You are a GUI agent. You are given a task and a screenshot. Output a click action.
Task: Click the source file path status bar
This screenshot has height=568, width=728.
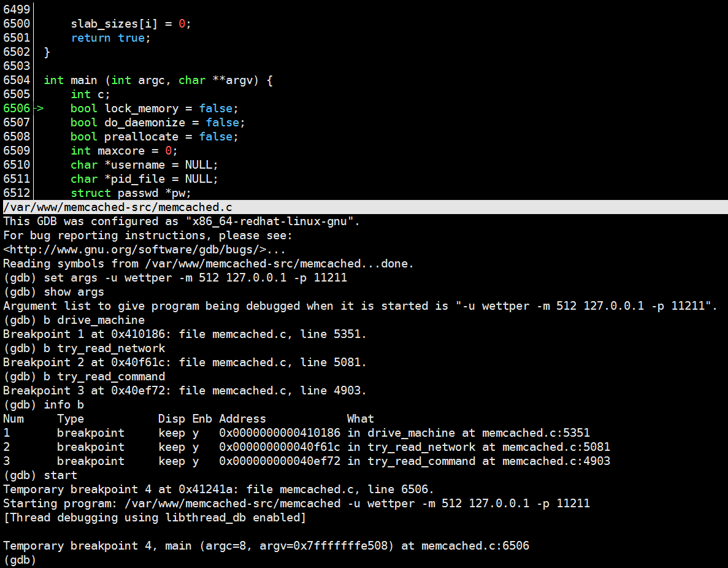pos(366,207)
